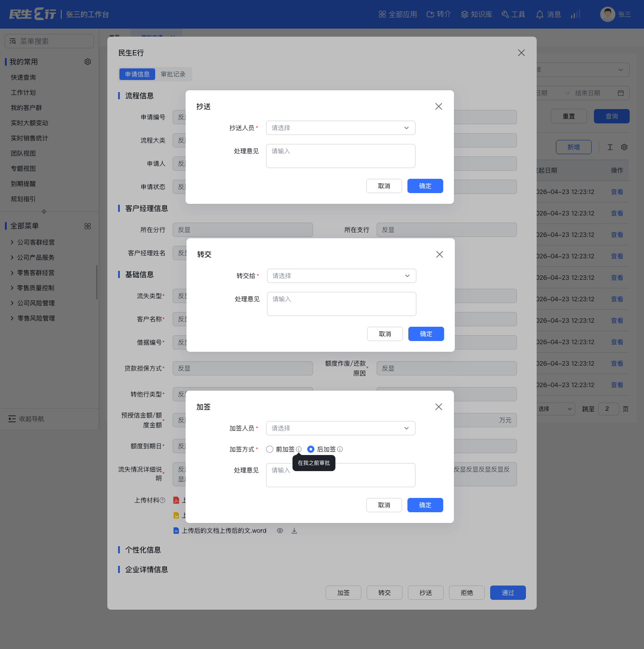Select the 前加签 radio option
The image size is (644, 649).
(x=270, y=449)
